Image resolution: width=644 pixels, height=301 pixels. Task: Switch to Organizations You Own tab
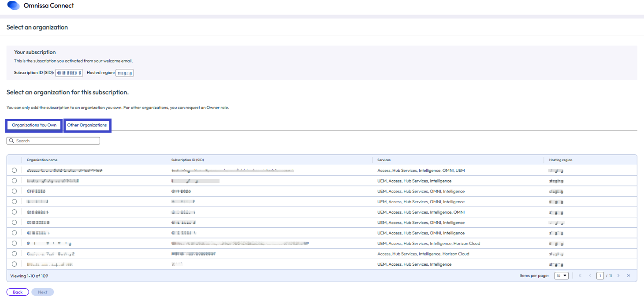click(34, 125)
